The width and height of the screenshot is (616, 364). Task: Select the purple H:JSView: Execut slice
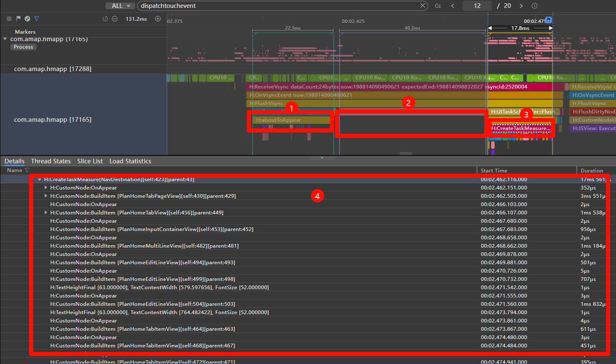point(593,128)
